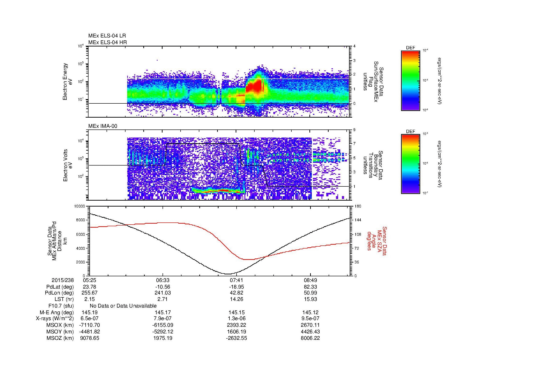This screenshot has height=392, width=555.
Task: Click time tick label '07:41'
Action: [236, 280]
